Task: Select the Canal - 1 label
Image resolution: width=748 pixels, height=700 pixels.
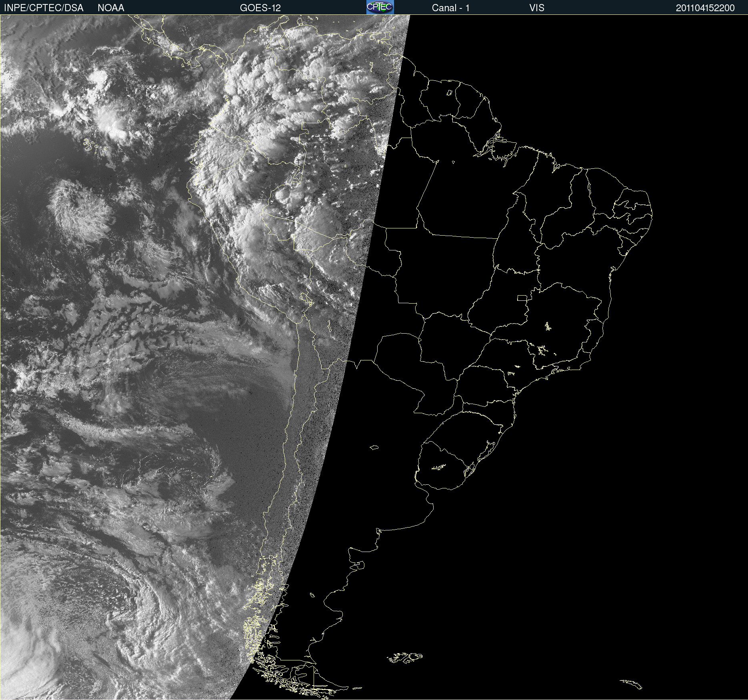Action: point(451,8)
